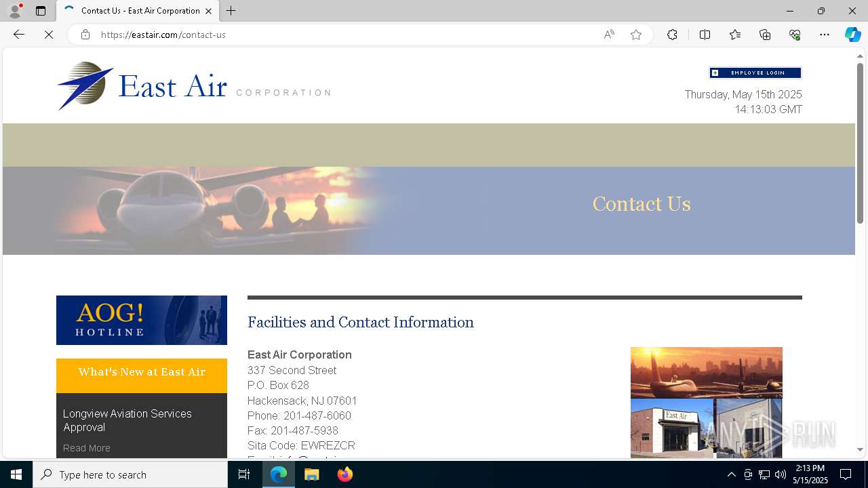Open the AOG! Hotline banner

click(142, 320)
